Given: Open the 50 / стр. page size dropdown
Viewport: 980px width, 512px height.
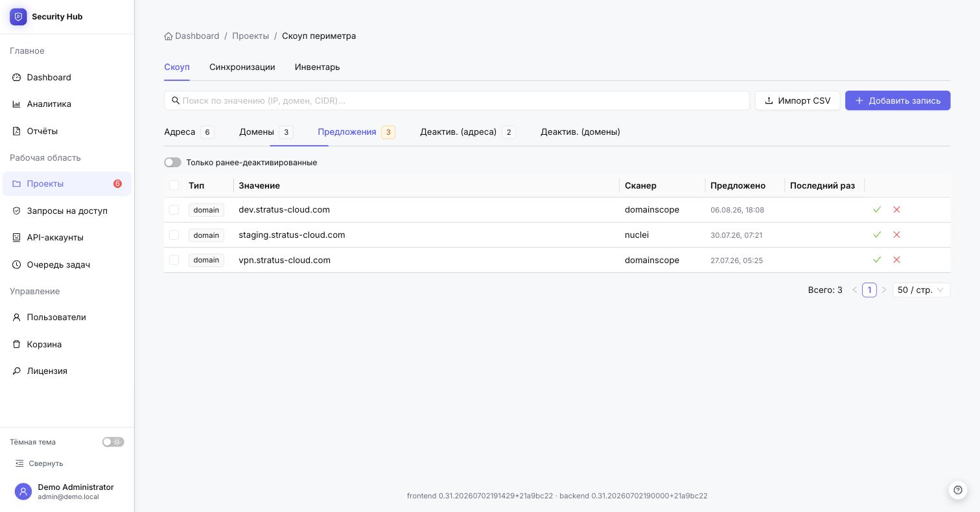Looking at the screenshot, I should (x=921, y=290).
